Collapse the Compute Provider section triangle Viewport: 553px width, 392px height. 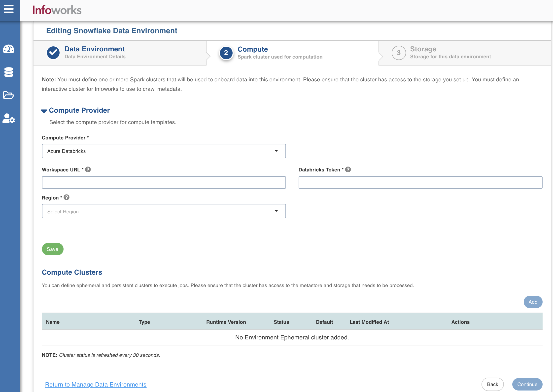[x=44, y=111]
